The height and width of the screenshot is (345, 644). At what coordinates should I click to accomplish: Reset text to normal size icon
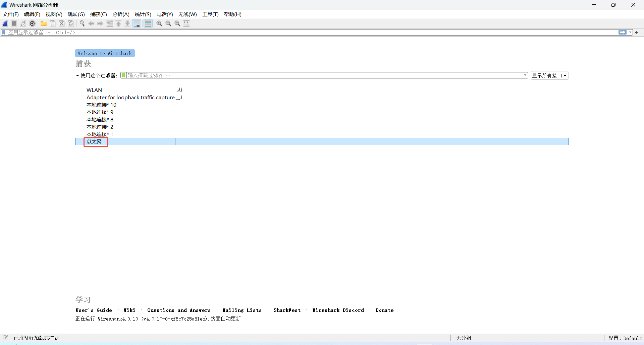[177, 23]
